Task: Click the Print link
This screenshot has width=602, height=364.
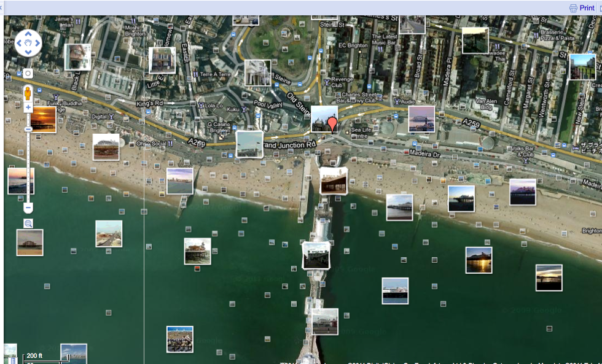Action: pos(587,8)
